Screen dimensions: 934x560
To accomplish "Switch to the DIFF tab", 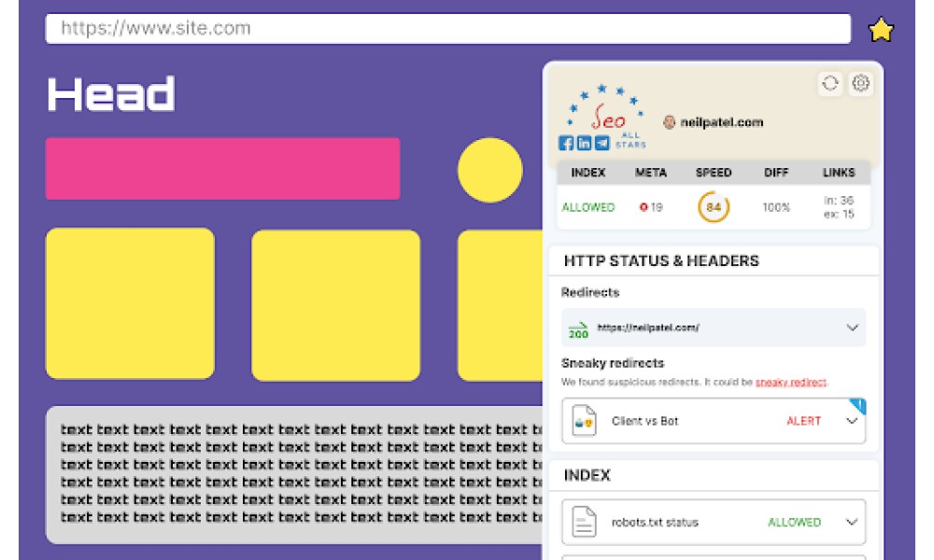I will [x=776, y=173].
